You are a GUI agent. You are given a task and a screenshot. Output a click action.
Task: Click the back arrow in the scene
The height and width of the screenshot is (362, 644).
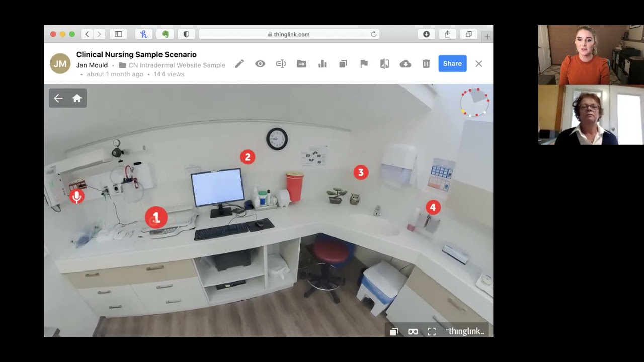coord(58,99)
